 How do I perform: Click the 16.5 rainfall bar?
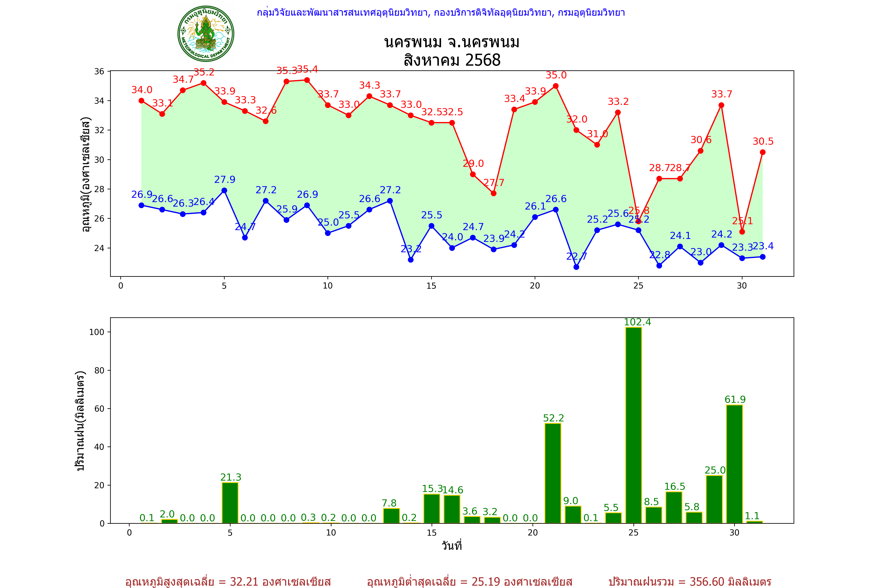point(674,507)
